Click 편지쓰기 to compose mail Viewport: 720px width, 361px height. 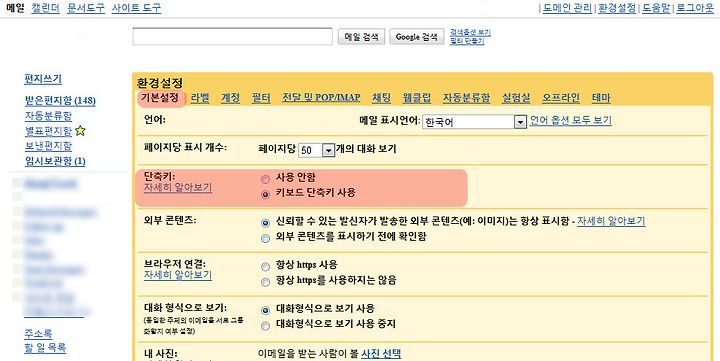43,79
